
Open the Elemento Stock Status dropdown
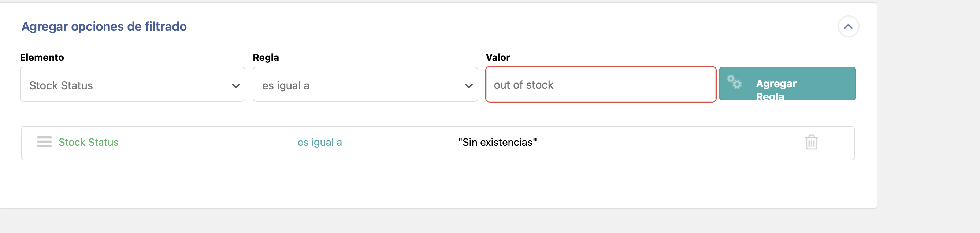point(133,85)
